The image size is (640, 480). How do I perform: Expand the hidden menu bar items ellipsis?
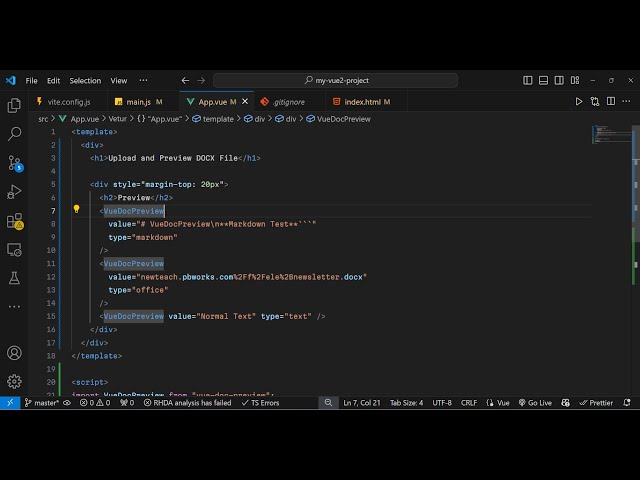143,80
